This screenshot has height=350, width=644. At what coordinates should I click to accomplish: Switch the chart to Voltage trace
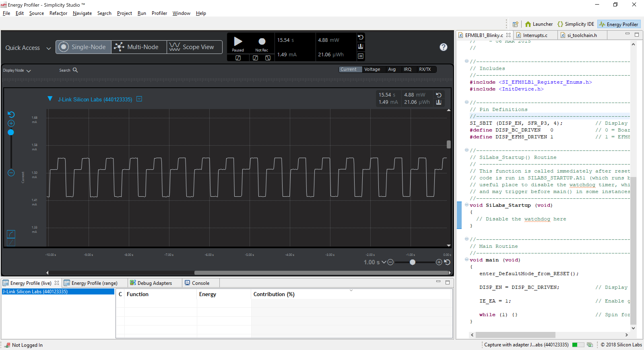372,69
